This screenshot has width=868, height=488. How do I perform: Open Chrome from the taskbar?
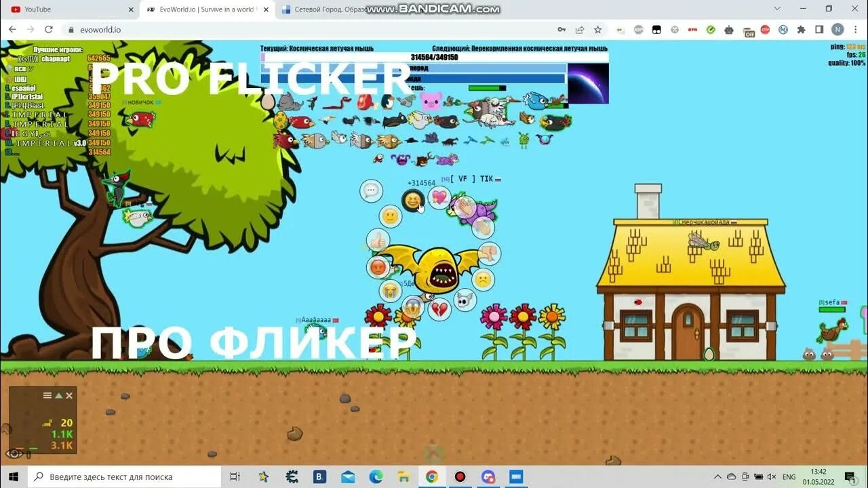(x=432, y=476)
